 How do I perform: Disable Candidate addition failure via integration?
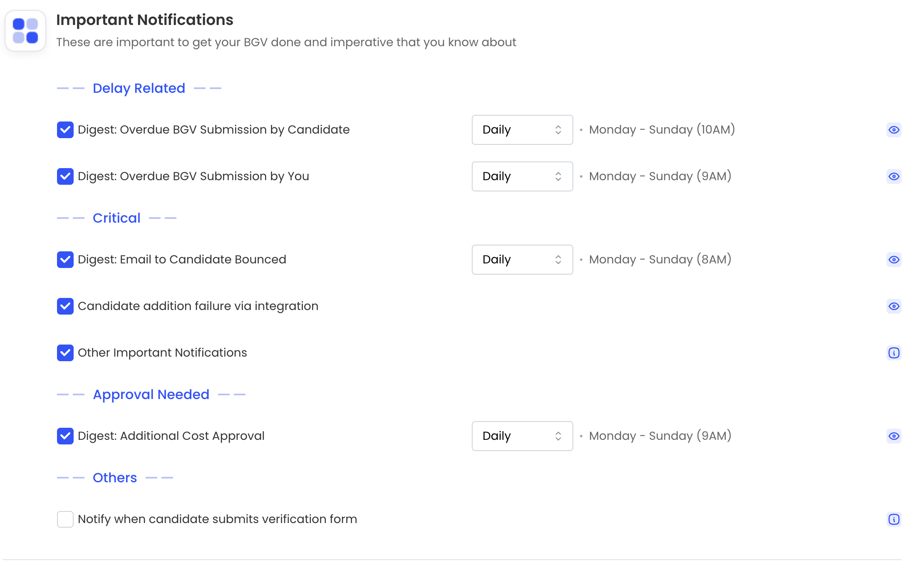pos(65,306)
